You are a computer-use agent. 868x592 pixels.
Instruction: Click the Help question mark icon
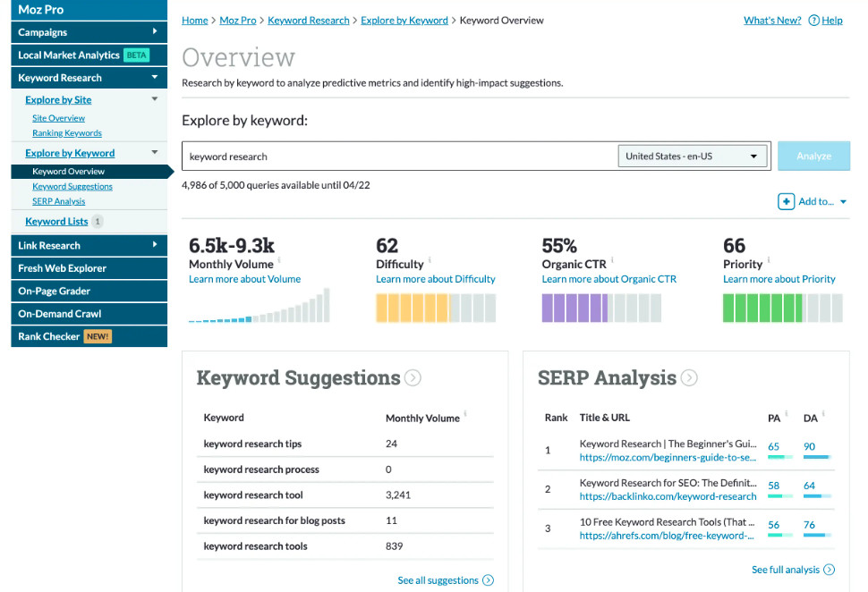(813, 21)
